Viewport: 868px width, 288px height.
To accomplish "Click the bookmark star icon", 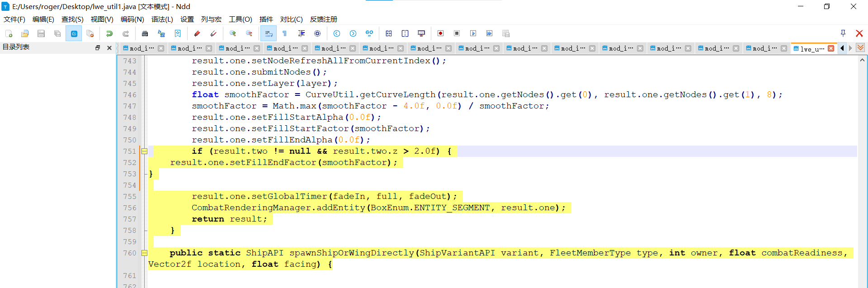I will pyautogui.click(x=178, y=33).
